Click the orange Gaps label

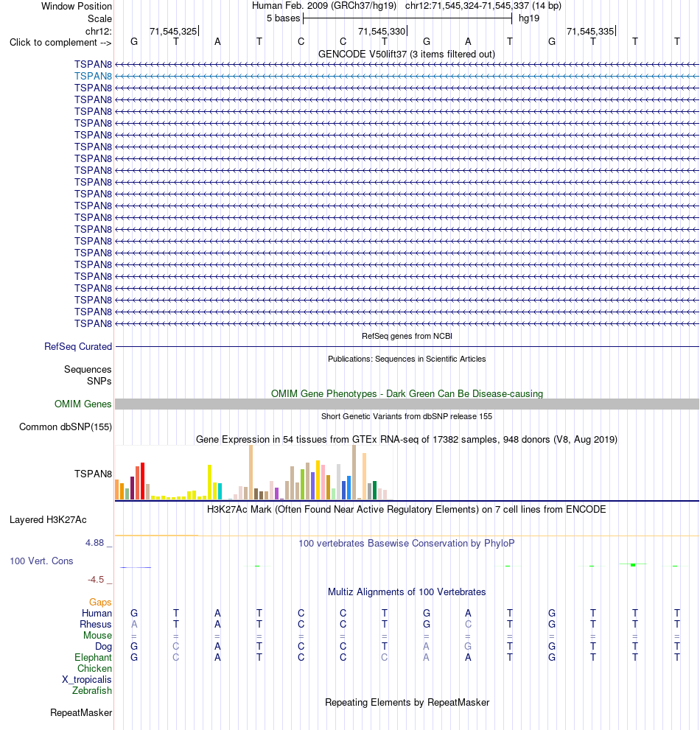tap(100, 602)
